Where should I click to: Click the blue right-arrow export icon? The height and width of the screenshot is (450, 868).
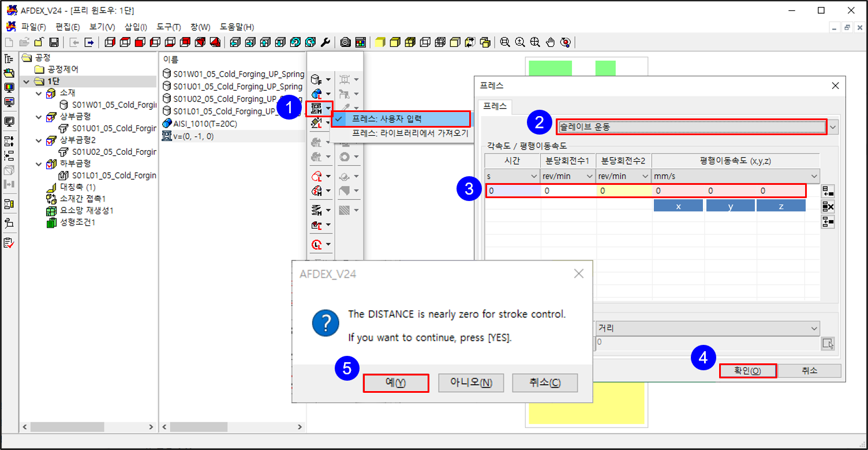point(89,42)
